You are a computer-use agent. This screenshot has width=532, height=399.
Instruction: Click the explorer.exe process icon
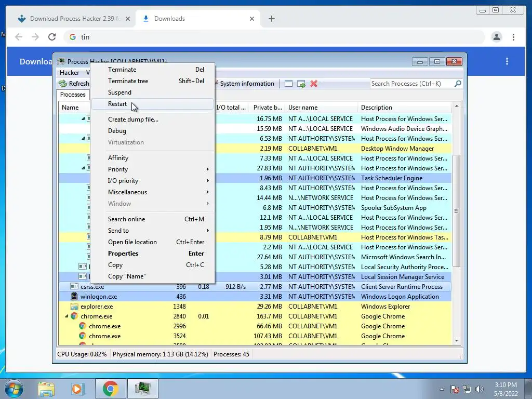[74, 307]
